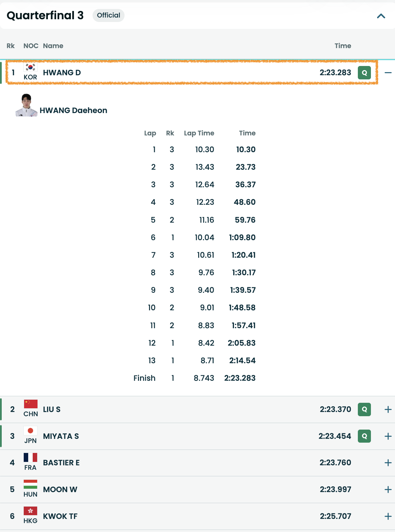The width and height of the screenshot is (395, 532).
Task: Open HWANG Daeheon athlete photo
Action: [x=26, y=105]
